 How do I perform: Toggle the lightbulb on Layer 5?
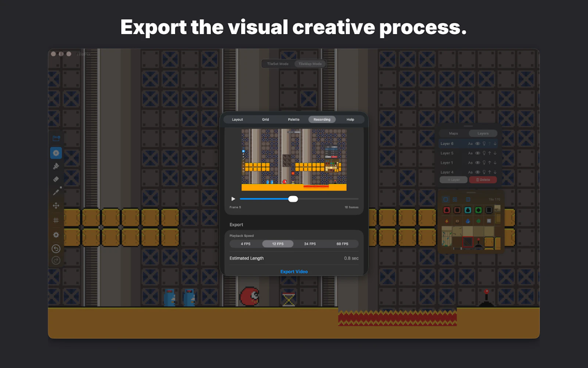pyautogui.click(x=484, y=153)
